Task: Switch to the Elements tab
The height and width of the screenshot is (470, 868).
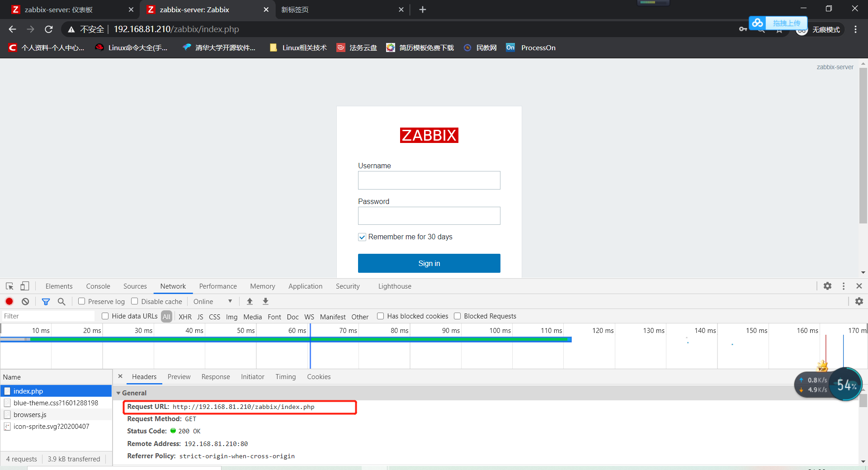Action: coord(59,286)
